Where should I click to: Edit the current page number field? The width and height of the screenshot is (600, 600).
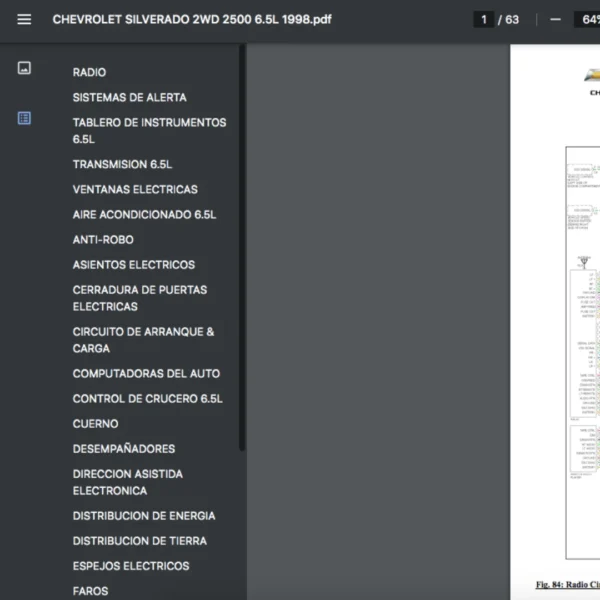coord(484,19)
